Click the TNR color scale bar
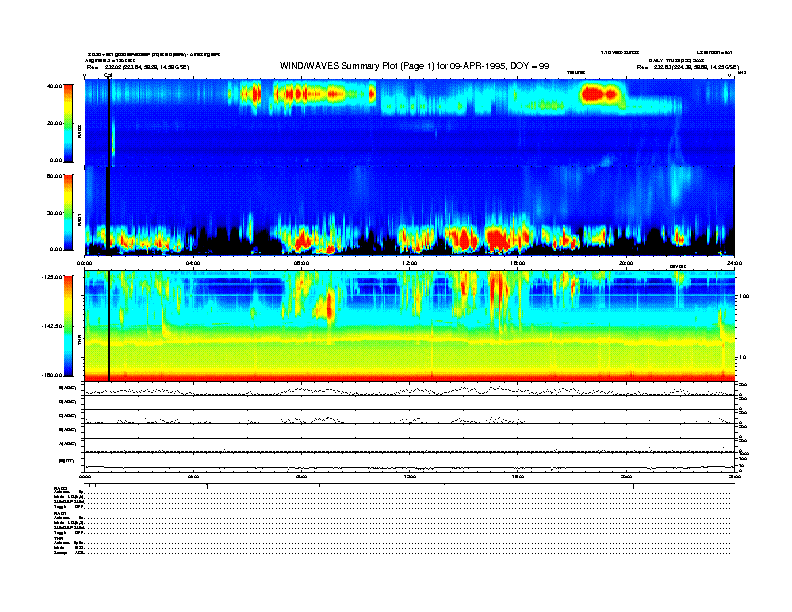The height and width of the screenshot is (612, 792). [x=68, y=326]
